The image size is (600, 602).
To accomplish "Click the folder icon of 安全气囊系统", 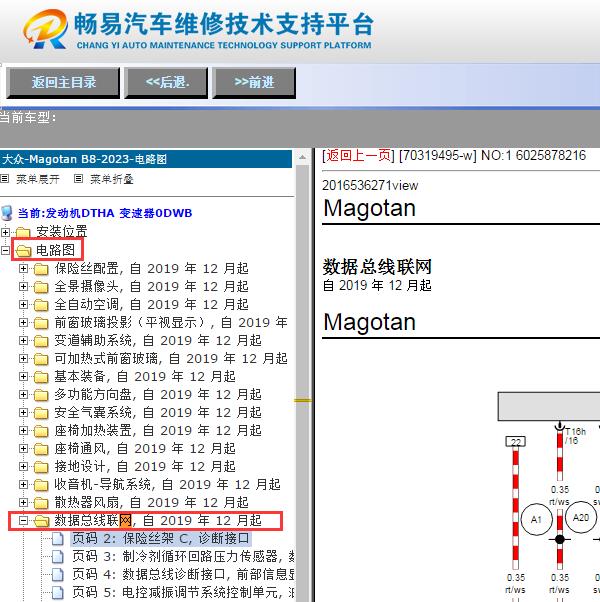I will coord(41,413).
